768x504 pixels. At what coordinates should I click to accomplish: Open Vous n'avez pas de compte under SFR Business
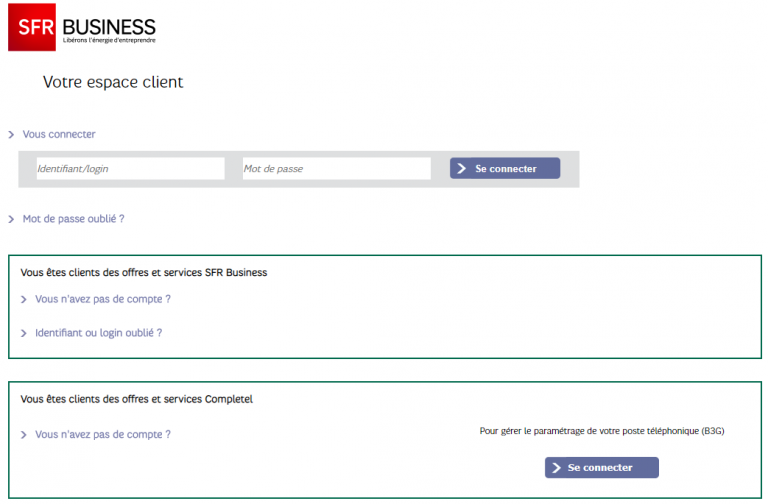click(x=103, y=299)
